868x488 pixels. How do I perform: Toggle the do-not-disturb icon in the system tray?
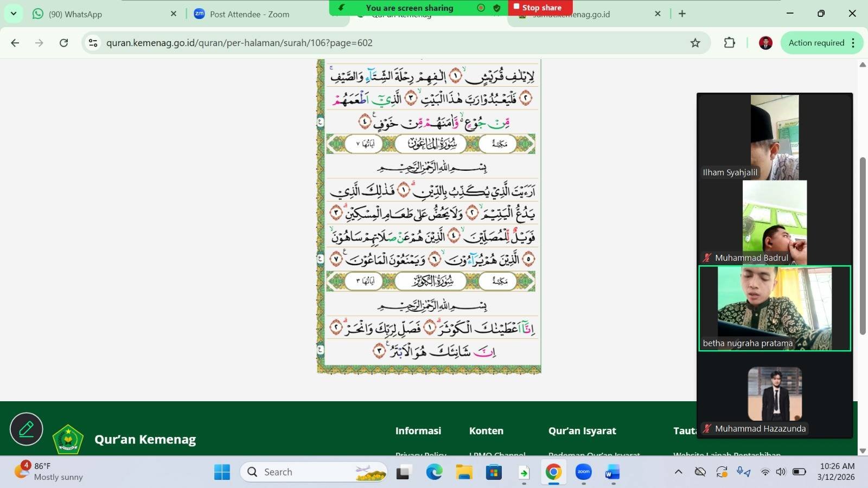click(699, 472)
